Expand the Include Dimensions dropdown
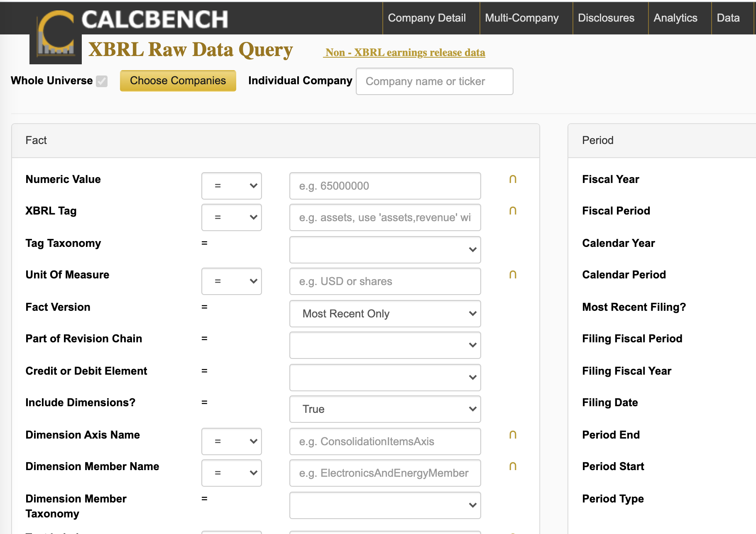The width and height of the screenshot is (756, 534). click(x=385, y=409)
